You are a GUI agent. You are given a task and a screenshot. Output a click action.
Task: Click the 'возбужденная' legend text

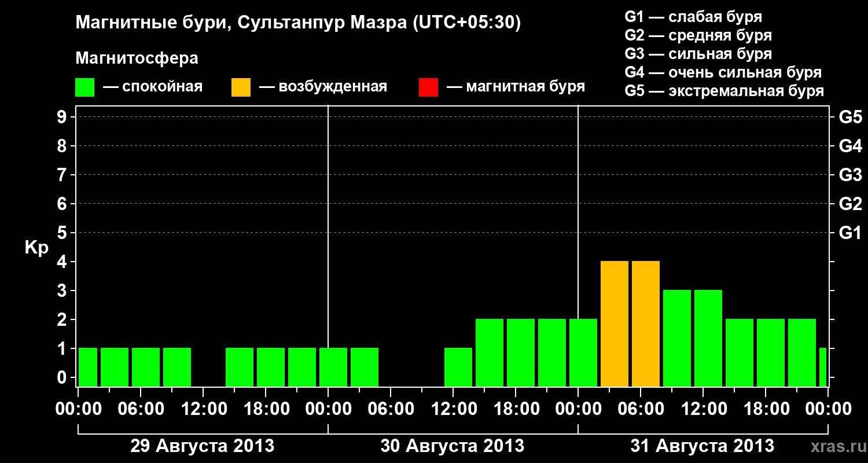(333, 87)
